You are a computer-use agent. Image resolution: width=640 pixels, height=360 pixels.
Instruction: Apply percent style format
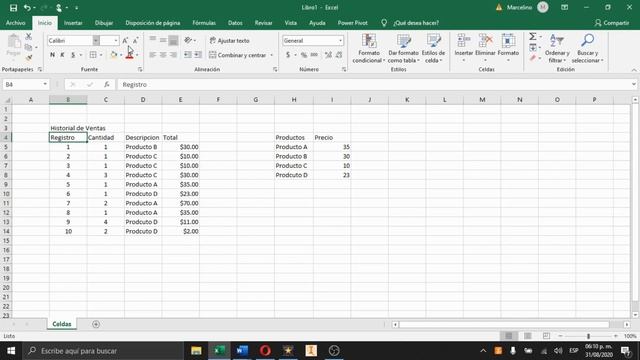point(304,55)
